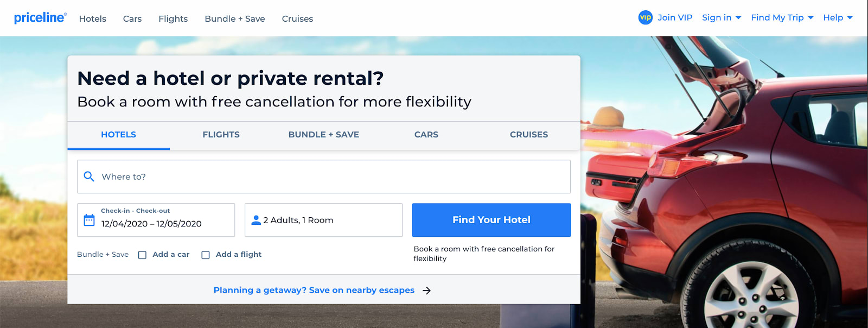Select Bundle + Save in the top navigation
The image size is (868, 328).
(234, 18)
